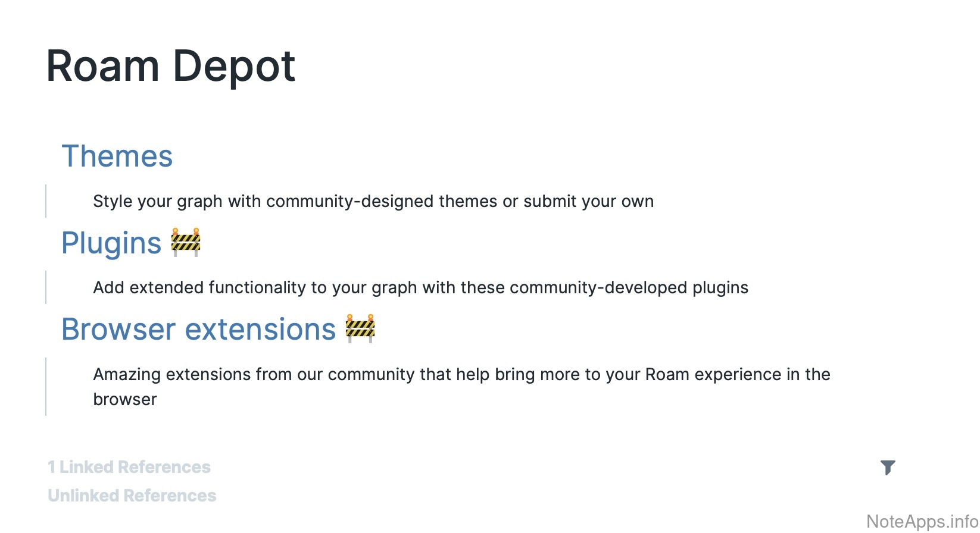Click the lone word 'browser' on the wrapped line

click(x=125, y=400)
